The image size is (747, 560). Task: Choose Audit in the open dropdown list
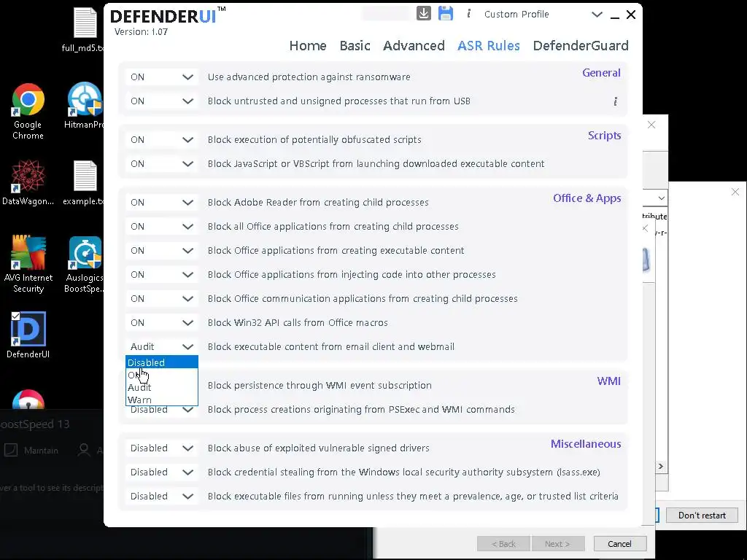pos(161,388)
